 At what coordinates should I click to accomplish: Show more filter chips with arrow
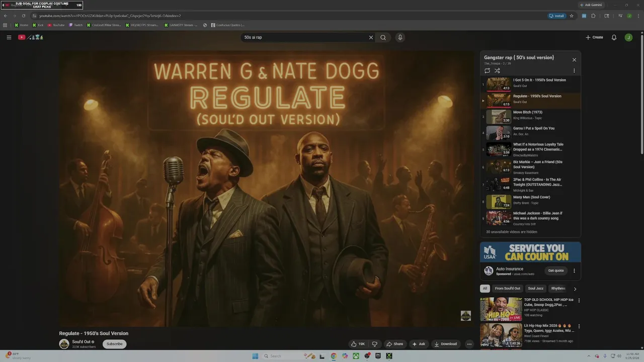(575, 289)
